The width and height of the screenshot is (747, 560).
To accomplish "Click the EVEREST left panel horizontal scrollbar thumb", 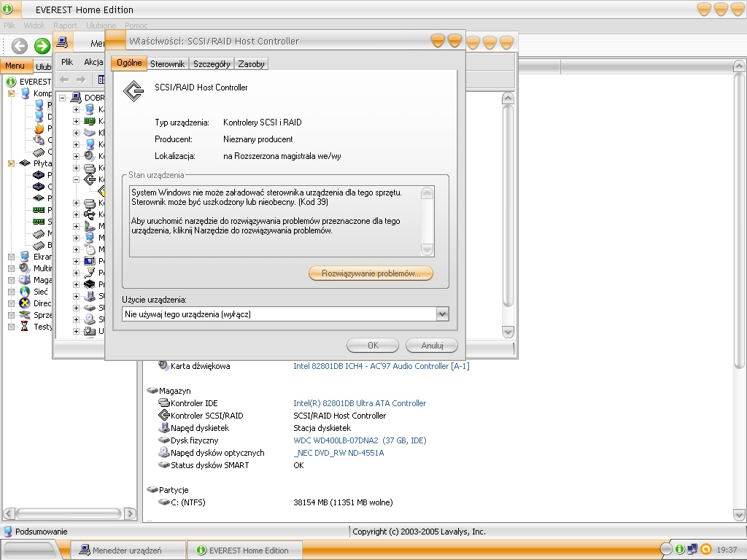I will pos(68,514).
